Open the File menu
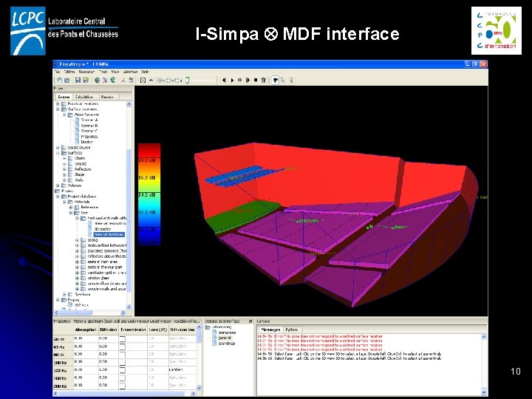 coord(58,72)
